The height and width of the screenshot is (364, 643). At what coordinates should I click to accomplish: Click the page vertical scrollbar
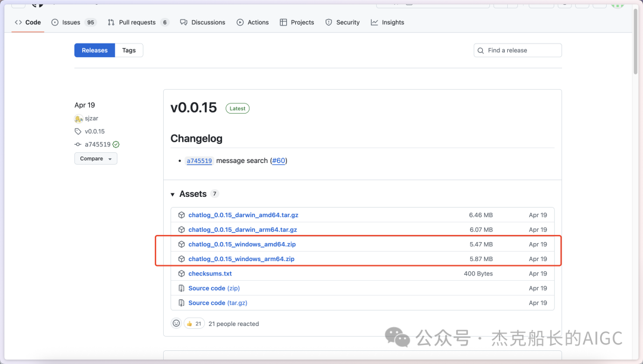click(636, 41)
